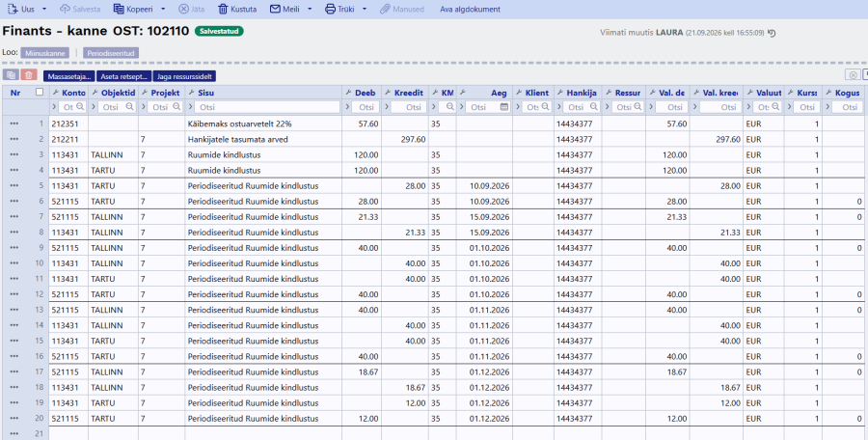The image size is (868, 440).
Task: Click the Kopeeri toolbar button
Action: click(x=133, y=10)
